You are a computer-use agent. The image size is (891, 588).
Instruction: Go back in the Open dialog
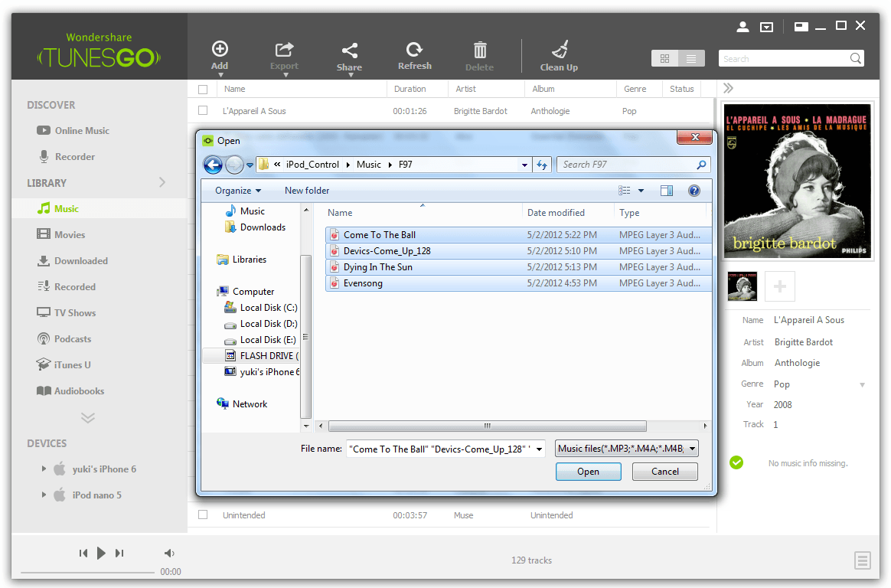pos(213,165)
